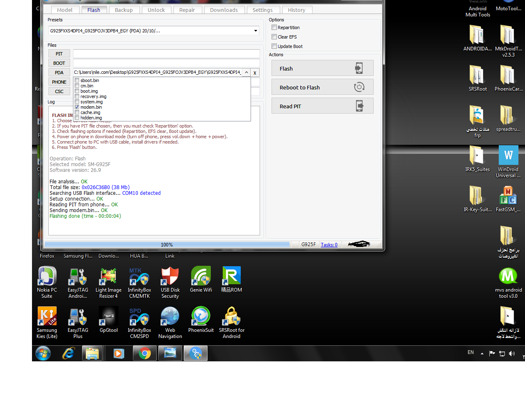Show hidden system tray icons

[x=482, y=353]
